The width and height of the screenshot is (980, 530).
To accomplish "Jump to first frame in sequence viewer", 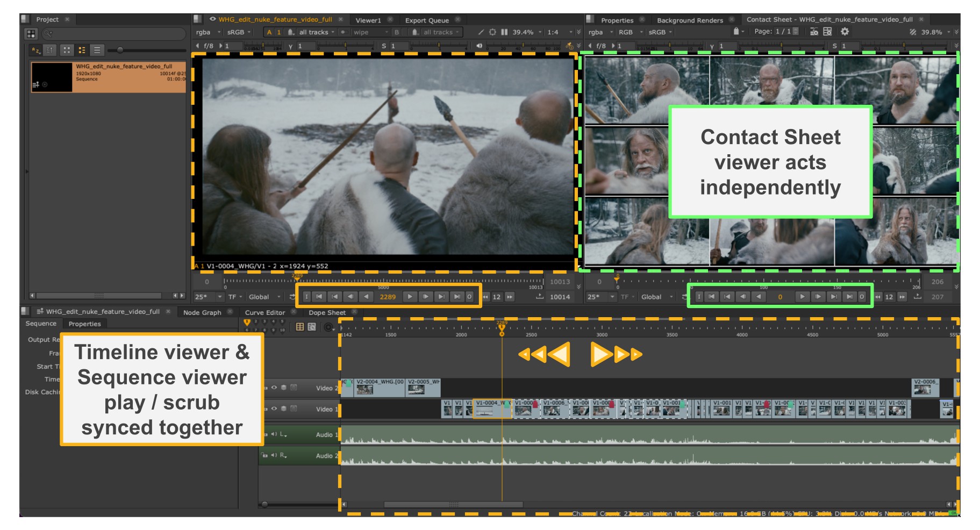I will 319,297.
